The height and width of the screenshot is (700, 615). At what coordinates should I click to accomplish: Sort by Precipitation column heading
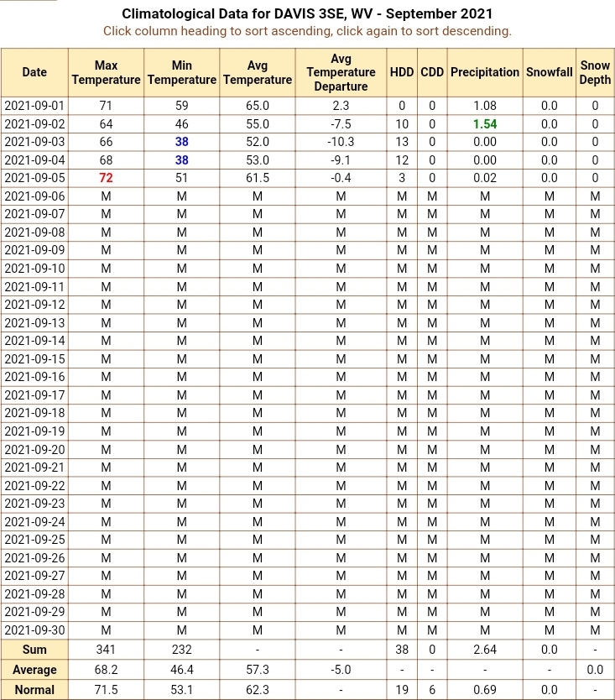[485, 72]
